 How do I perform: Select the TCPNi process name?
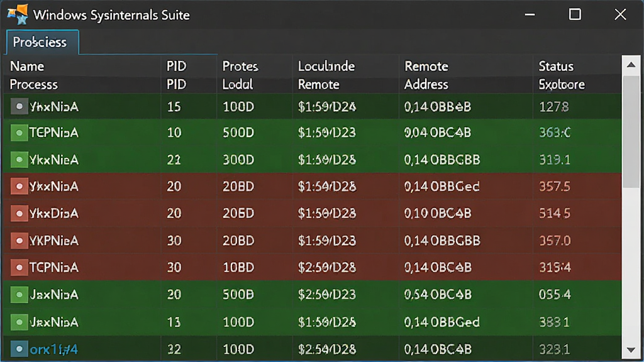(54, 268)
